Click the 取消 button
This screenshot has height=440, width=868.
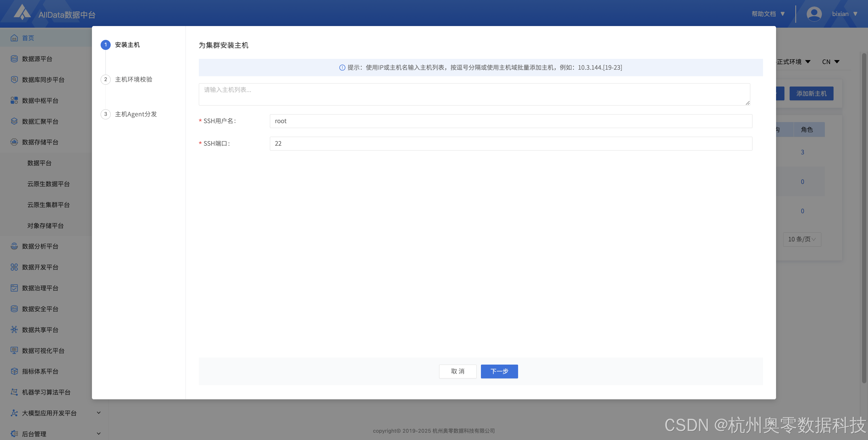(x=457, y=371)
